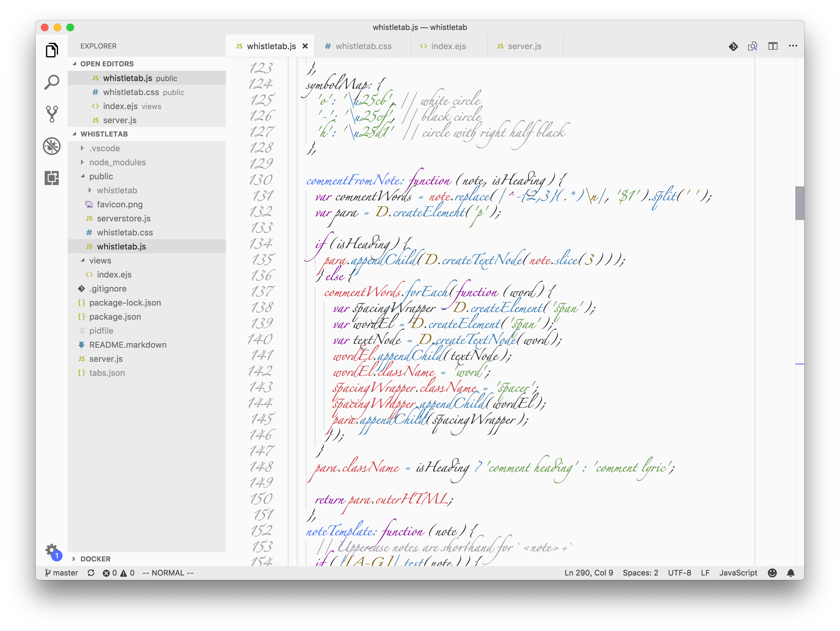Open the Extensions view
This screenshot has height=631, width=840.
tap(52, 177)
